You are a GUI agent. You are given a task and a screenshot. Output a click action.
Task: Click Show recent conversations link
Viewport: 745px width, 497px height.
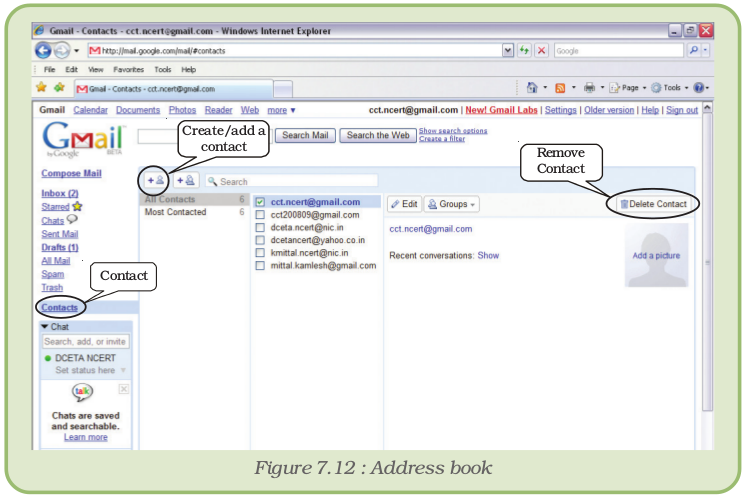click(x=488, y=256)
